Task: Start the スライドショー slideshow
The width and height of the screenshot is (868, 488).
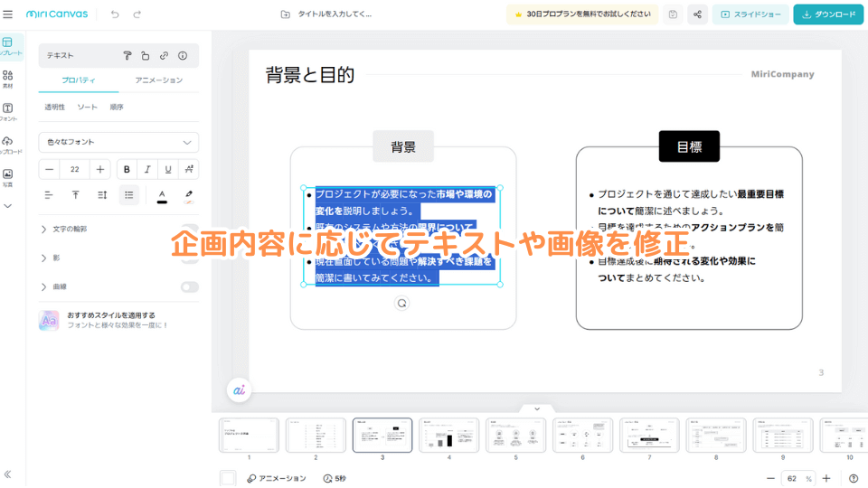Action: point(750,14)
